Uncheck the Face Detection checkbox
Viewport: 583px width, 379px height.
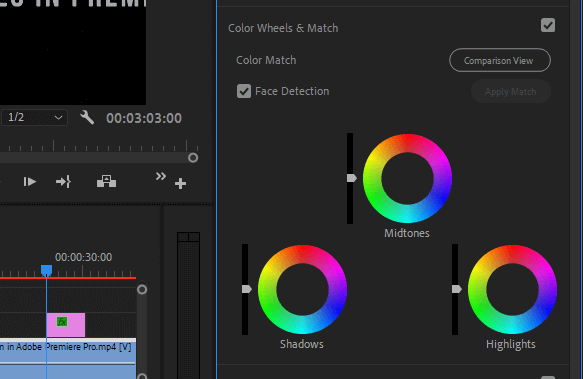point(244,91)
